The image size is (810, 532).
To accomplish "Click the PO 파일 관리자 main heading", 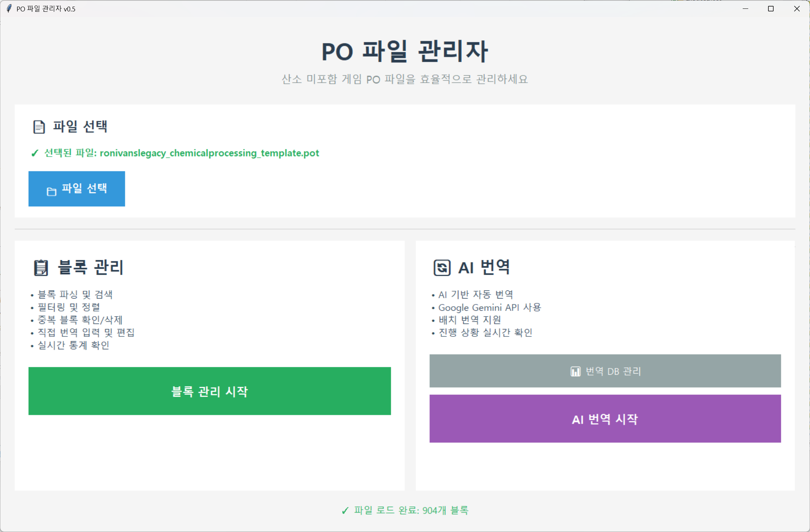I will pos(405,51).
